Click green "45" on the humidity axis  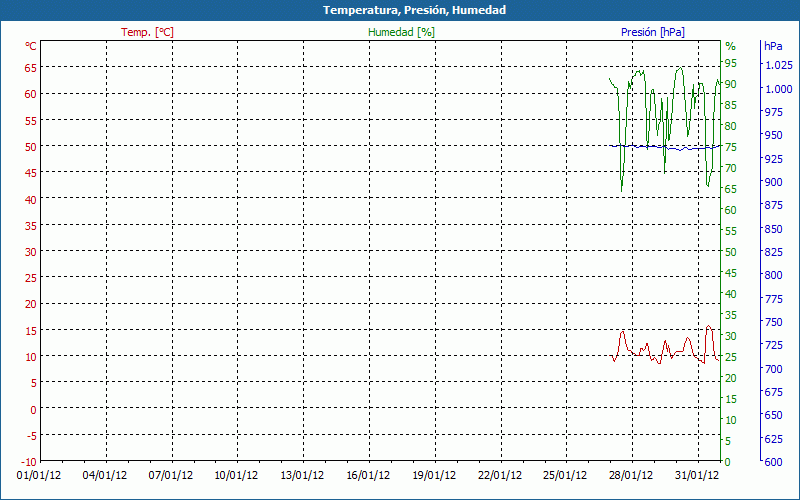731,273
